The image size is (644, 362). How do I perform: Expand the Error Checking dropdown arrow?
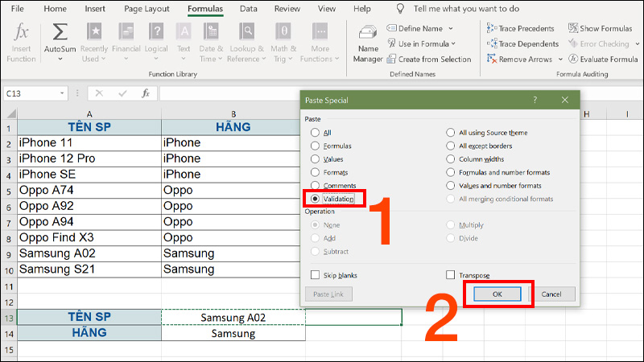click(637, 43)
